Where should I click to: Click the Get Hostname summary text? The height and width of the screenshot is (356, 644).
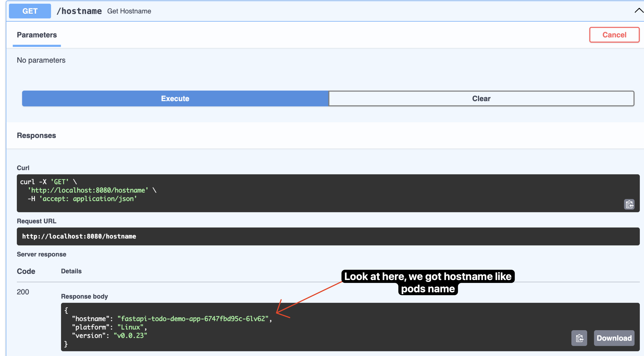tap(129, 11)
